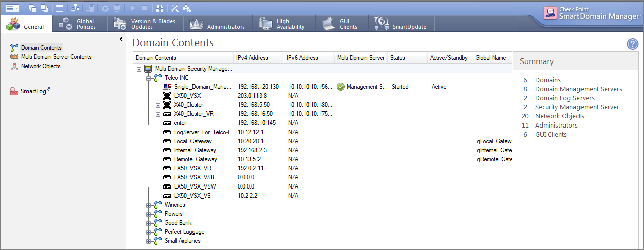Image resolution: width=644 pixels, height=250 pixels.
Task: Click the expand-all windows toolbar icon
Action: click(33, 8)
